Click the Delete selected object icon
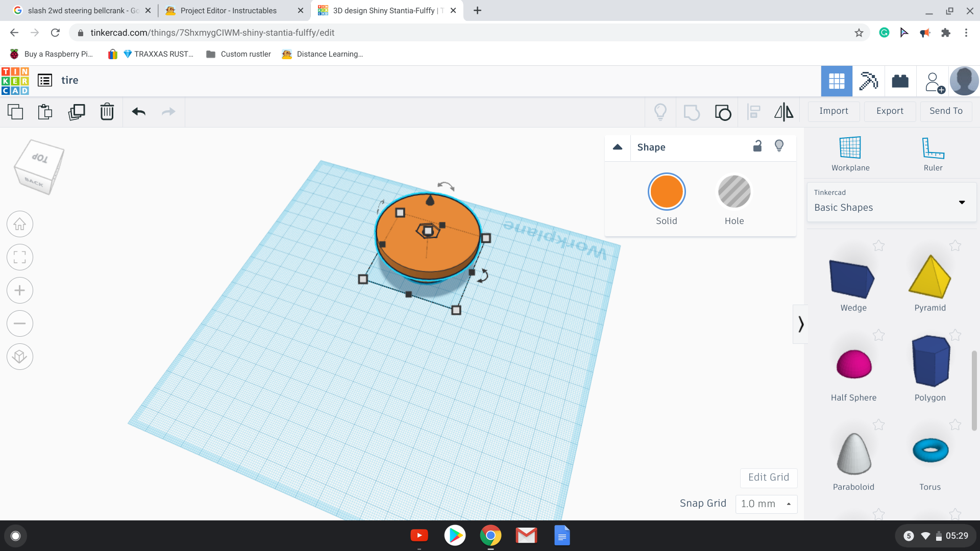980x551 pixels. [x=106, y=111]
